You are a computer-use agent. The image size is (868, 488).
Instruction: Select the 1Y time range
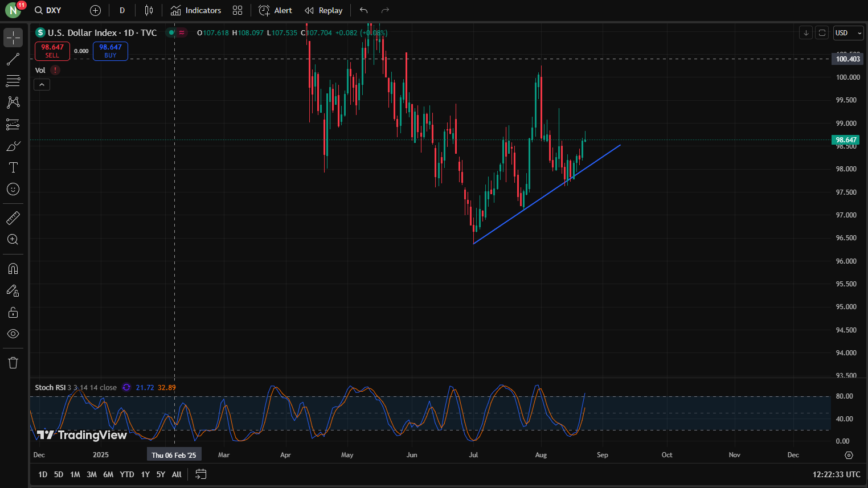point(145,474)
